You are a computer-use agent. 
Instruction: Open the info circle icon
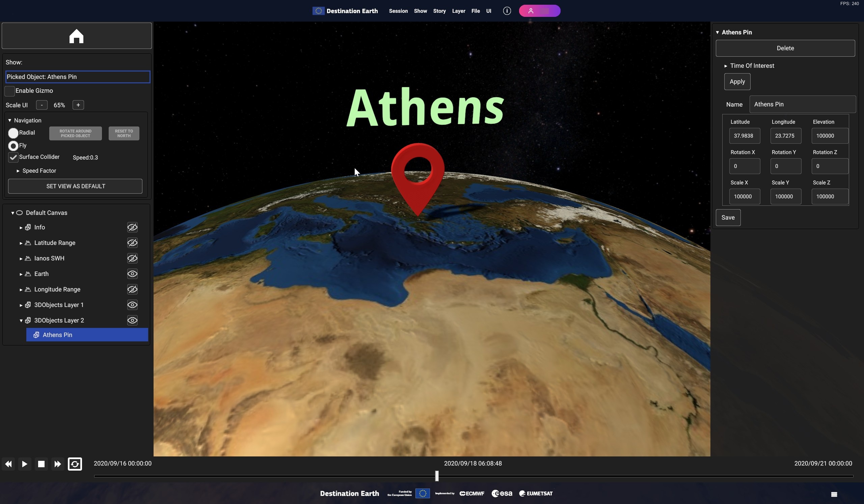click(x=507, y=11)
